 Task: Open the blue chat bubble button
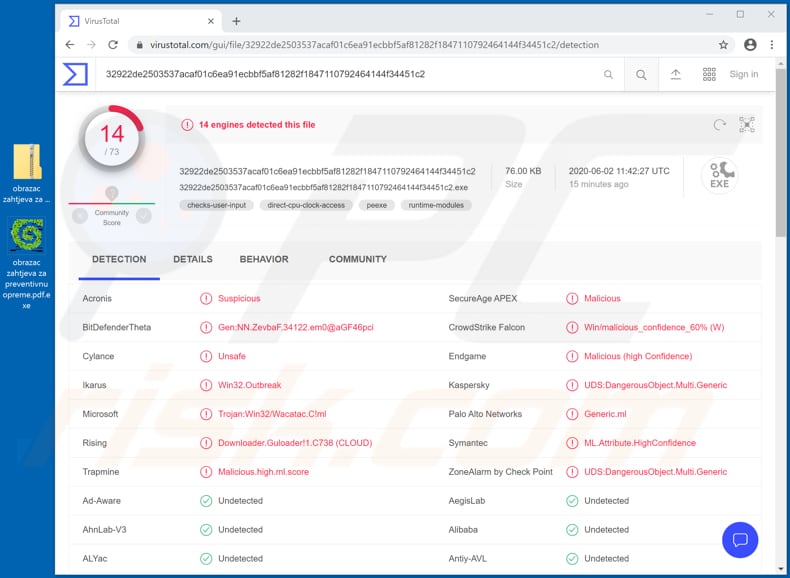[740, 540]
